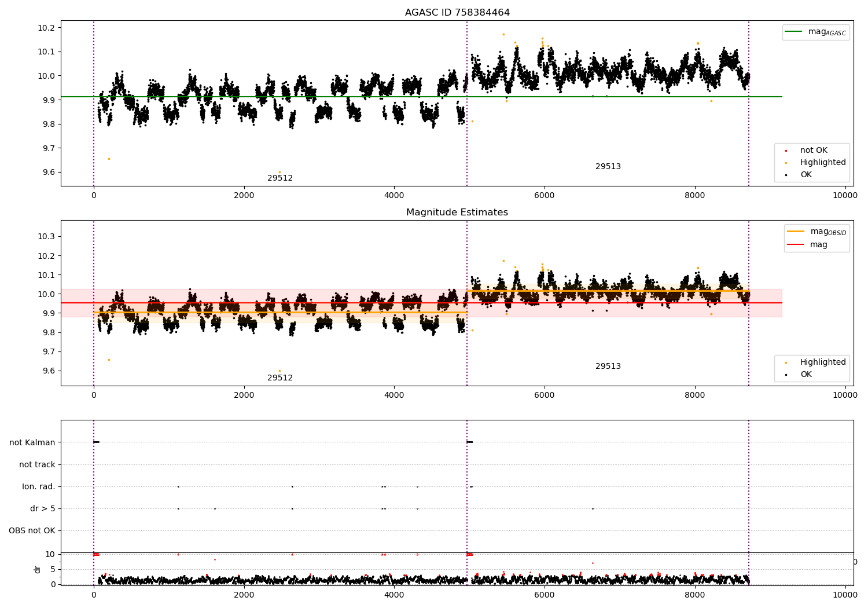Screen dimensions: 868x608
Task: Click the 6000 x-tick under the top plot
Action: click(545, 196)
